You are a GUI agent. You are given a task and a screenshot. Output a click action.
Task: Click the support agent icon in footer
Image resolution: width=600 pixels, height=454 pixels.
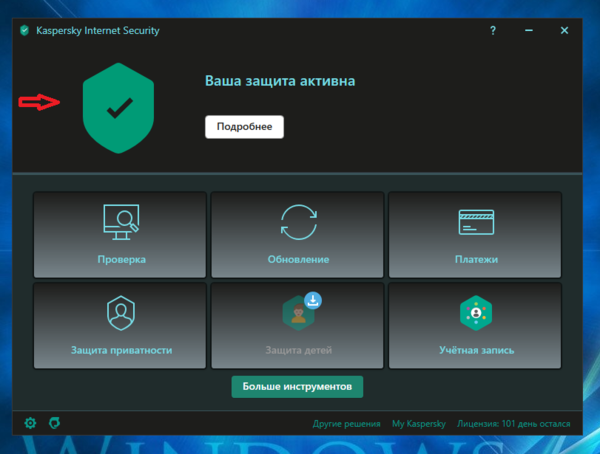(x=55, y=423)
